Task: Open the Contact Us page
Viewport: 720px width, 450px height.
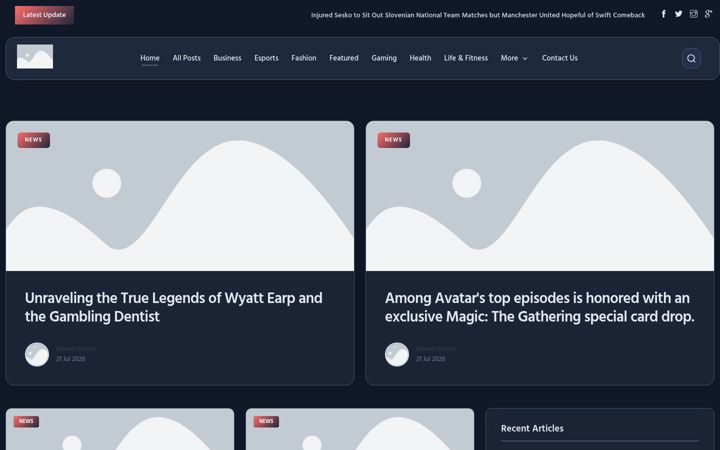Action: pyautogui.click(x=560, y=58)
